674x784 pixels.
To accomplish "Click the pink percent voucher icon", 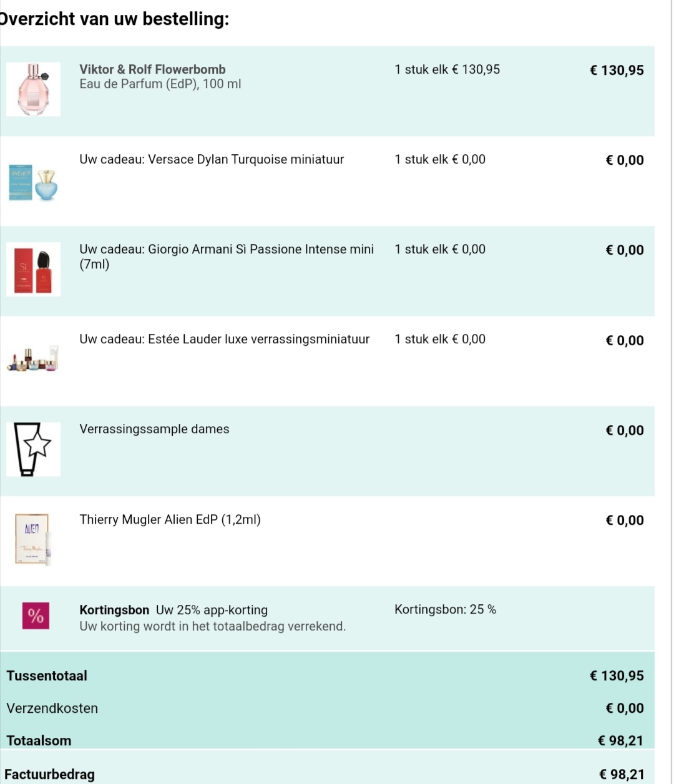I will [x=36, y=615].
